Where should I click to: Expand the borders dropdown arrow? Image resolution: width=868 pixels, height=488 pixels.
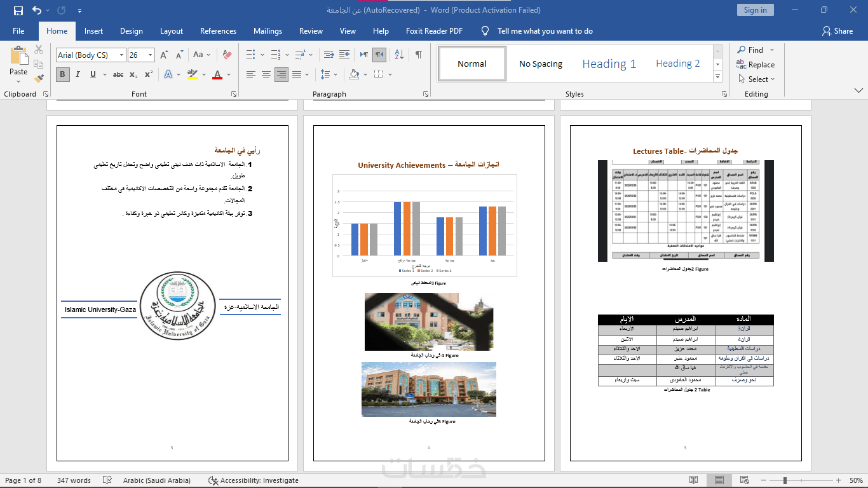[389, 74]
